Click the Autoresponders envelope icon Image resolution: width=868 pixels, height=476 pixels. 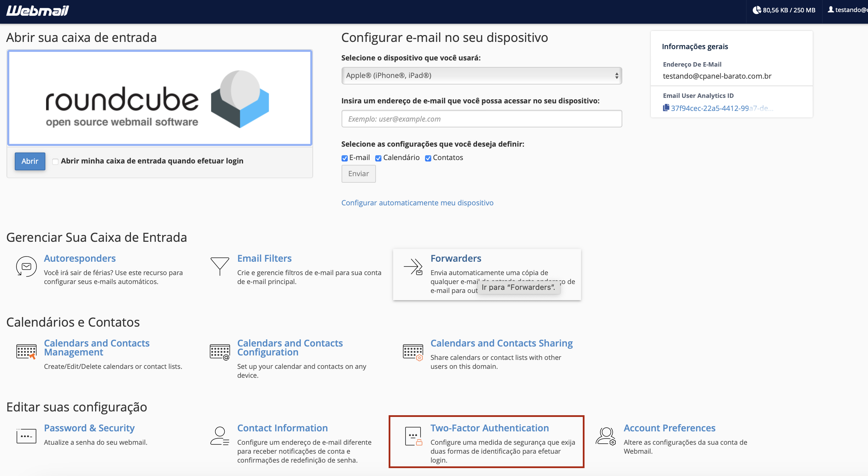[x=26, y=266]
